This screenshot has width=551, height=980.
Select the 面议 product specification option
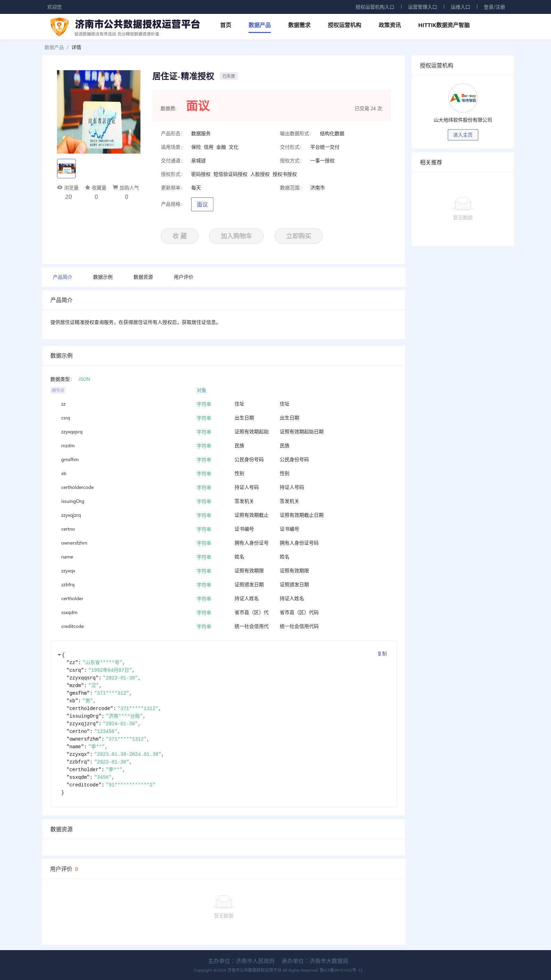click(202, 205)
